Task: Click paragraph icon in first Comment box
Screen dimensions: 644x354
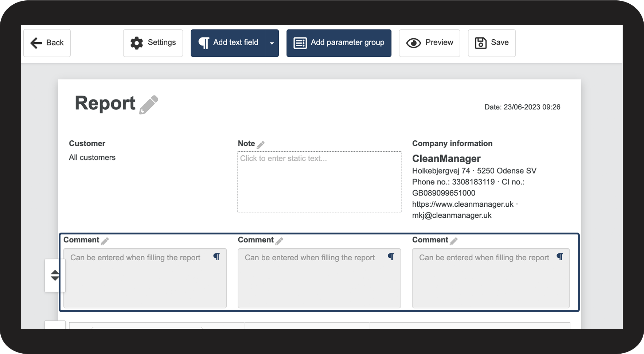Action: 216,257
